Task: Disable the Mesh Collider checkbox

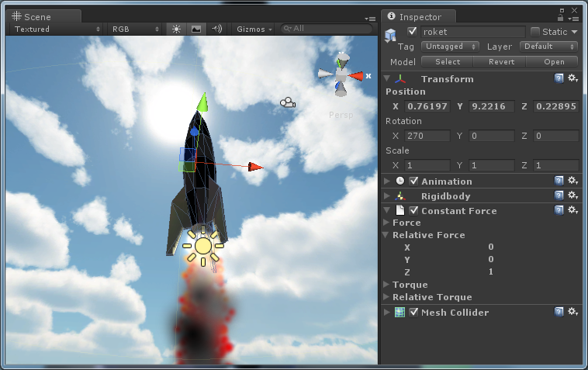Action: click(413, 313)
